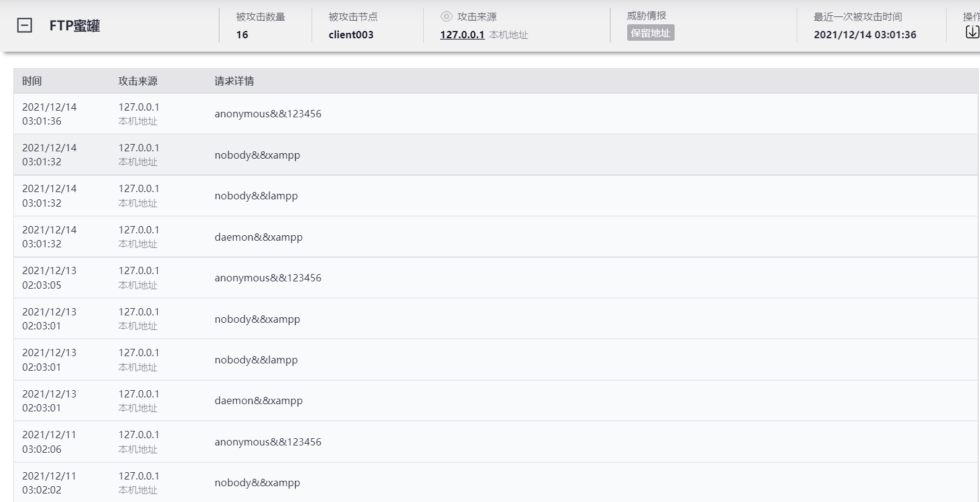Click anonymous&&123456 in the 03:02:06 row
Screen dimensions: 980x502
pos(268,442)
